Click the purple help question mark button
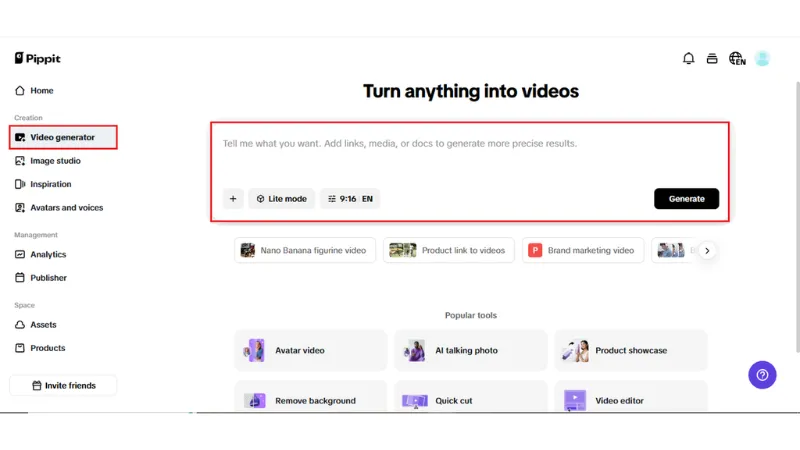This screenshot has width=800, height=450. pos(762,375)
